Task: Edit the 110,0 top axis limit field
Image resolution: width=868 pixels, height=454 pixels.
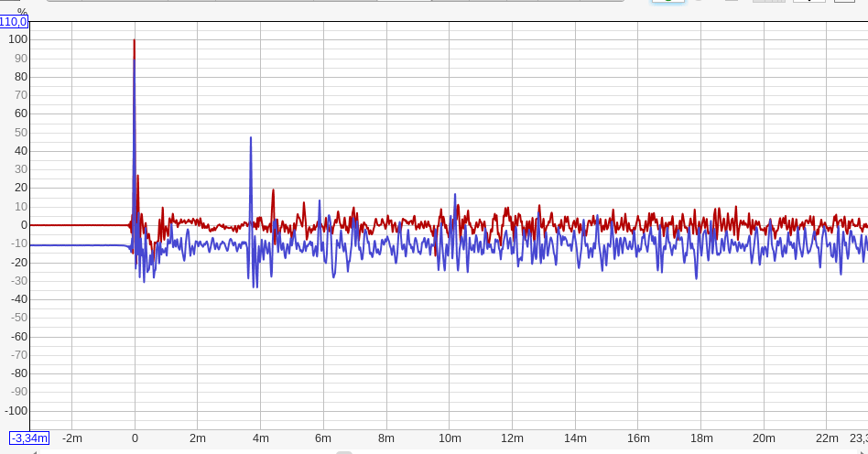Action: pyautogui.click(x=14, y=22)
